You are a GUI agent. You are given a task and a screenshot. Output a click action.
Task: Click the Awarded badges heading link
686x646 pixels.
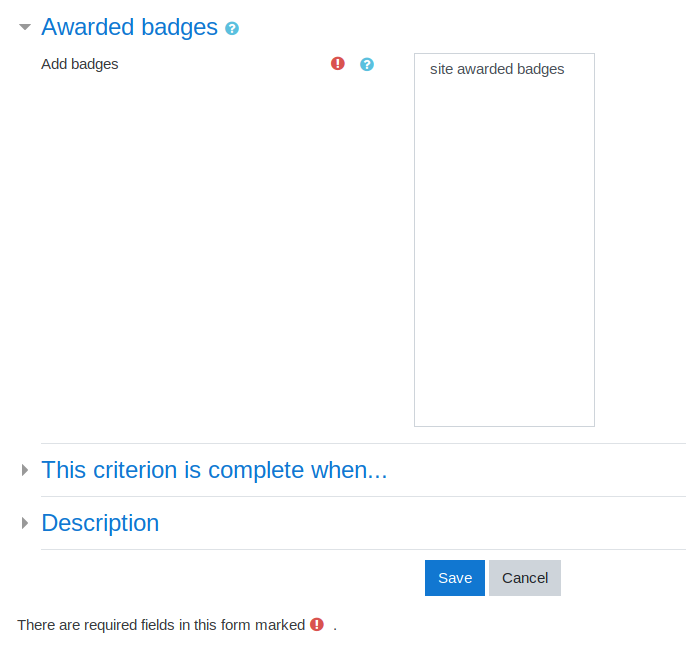(x=130, y=27)
